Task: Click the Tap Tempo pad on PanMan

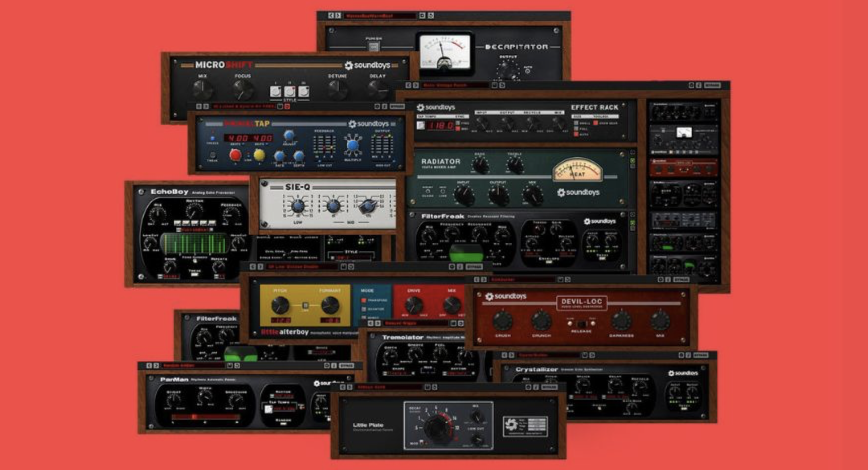Action: point(268,409)
